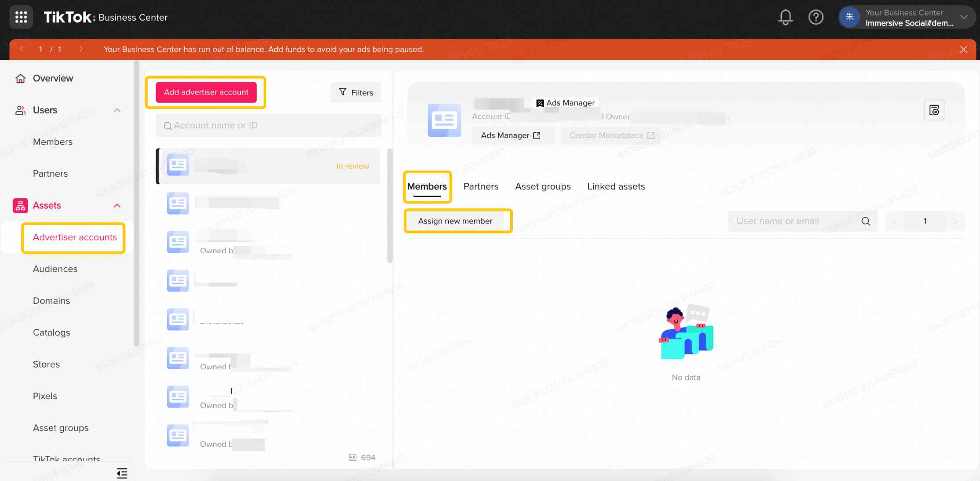Select the In review advertiser account
Image resolution: width=980 pixels, height=481 pixels.
click(x=268, y=166)
